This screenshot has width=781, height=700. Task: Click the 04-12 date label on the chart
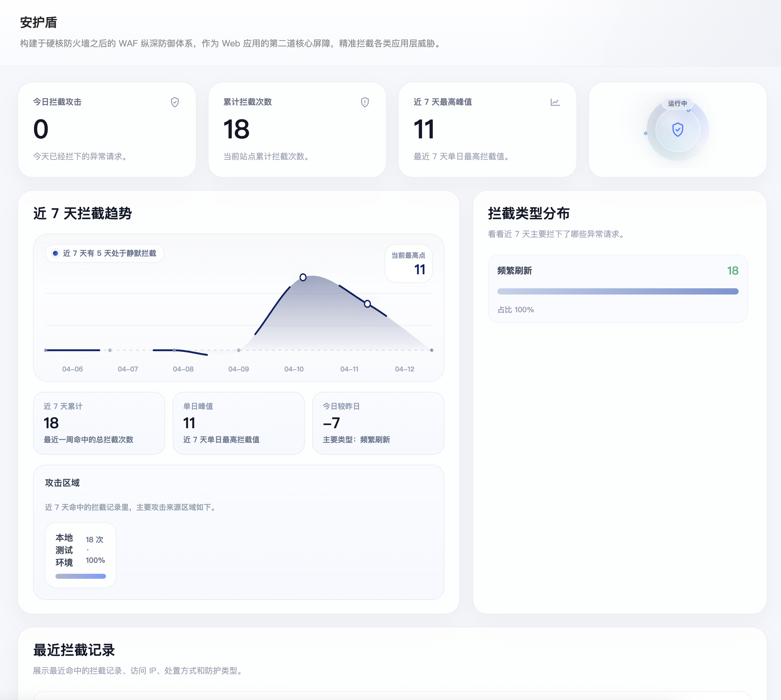click(x=405, y=369)
